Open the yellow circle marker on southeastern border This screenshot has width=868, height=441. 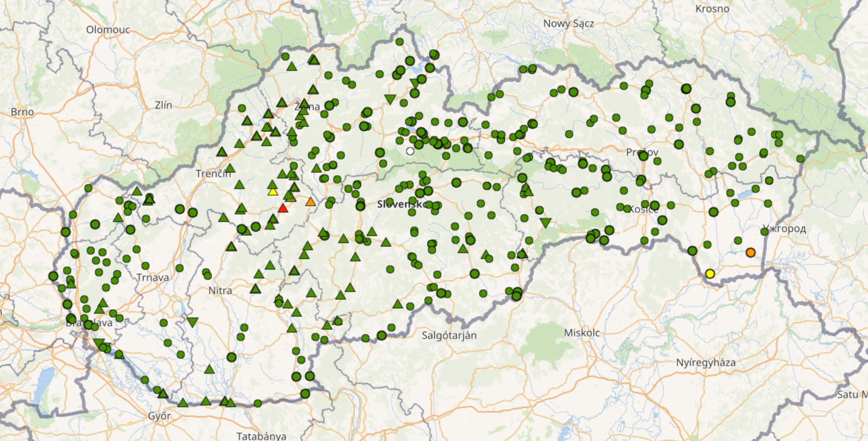tap(710, 273)
